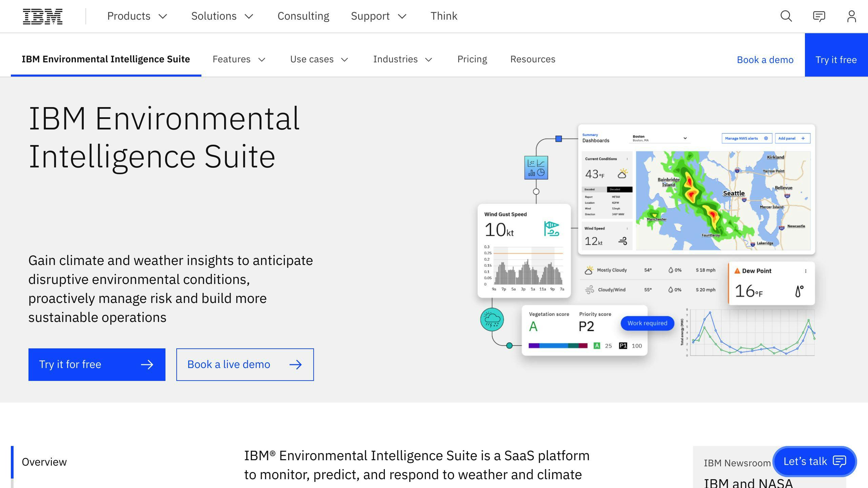
Task: Click the black P1 score swatch
Action: [623, 346]
